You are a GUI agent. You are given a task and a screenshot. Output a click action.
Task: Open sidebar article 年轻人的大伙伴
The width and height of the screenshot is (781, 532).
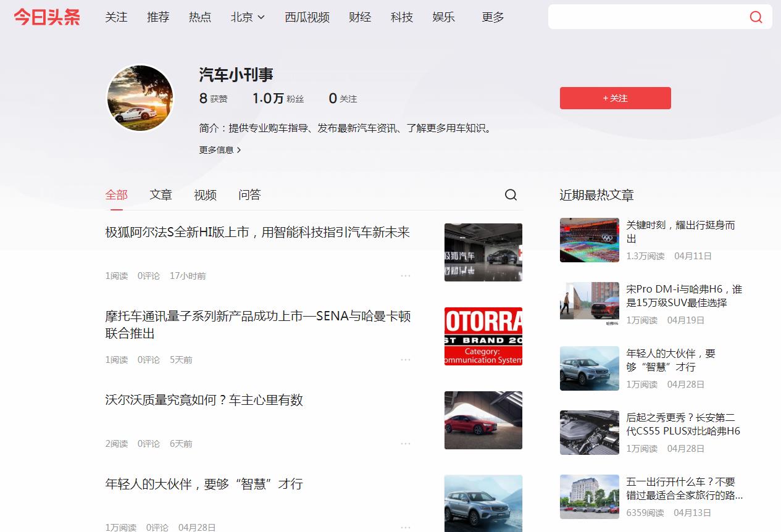[670, 360]
